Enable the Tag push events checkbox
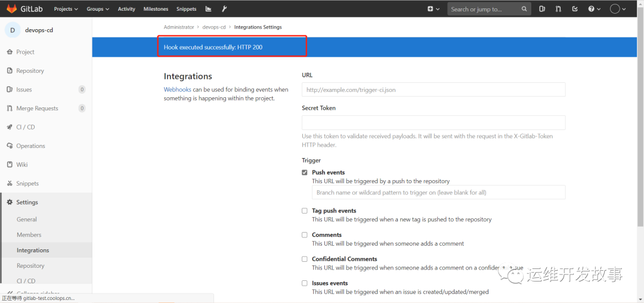This screenshot has height=303, width=644. click(x=304, y=211)
